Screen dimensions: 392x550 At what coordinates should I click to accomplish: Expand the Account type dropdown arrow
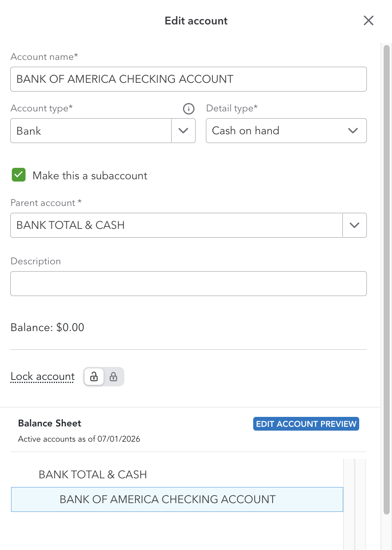point(183,131)
